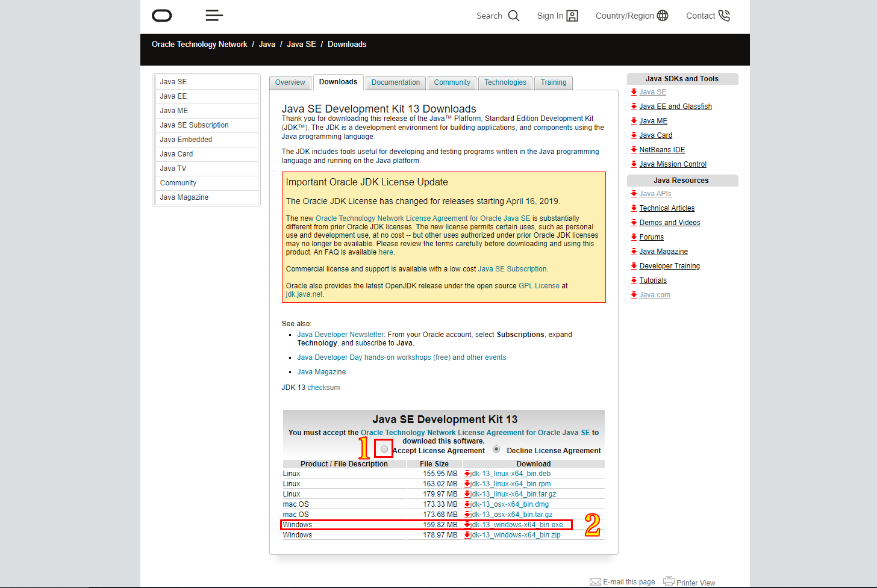Open the GPL License link

click(x=539, y=286)
